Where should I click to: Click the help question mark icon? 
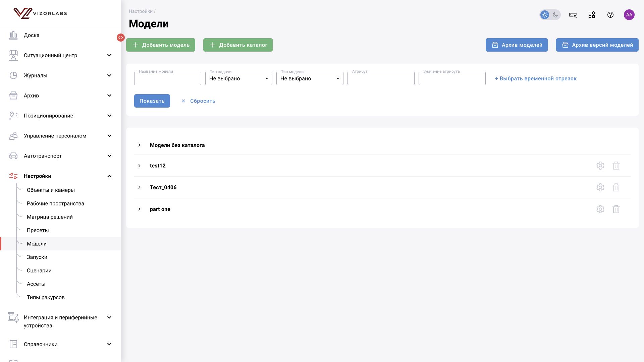click(610, 15)
